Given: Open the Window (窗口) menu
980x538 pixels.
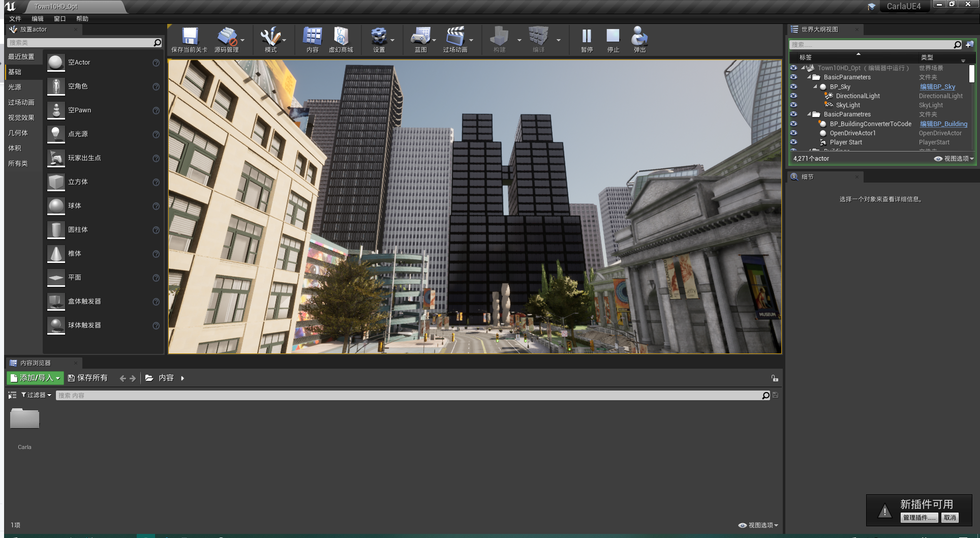Looking at the screenshot, I should 60,19.
